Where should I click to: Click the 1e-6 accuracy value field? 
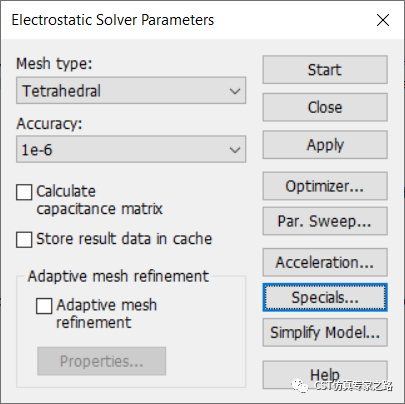[131, 149]
